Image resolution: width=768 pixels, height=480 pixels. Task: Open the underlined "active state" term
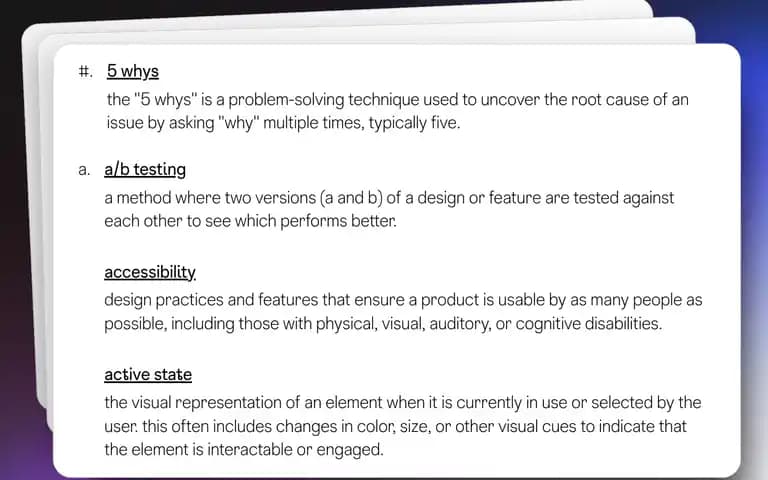point(148,375)
